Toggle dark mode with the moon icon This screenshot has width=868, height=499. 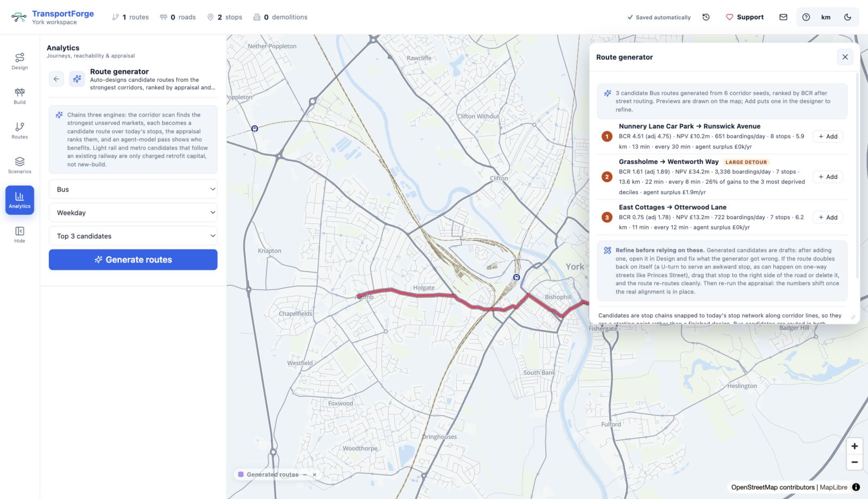point(847,17)
